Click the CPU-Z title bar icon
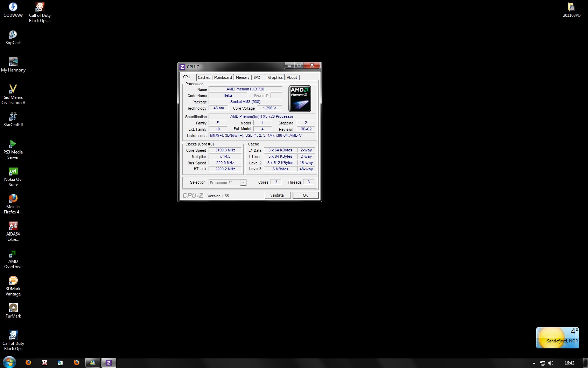This screenshot has width=588, height=368. 182,67
